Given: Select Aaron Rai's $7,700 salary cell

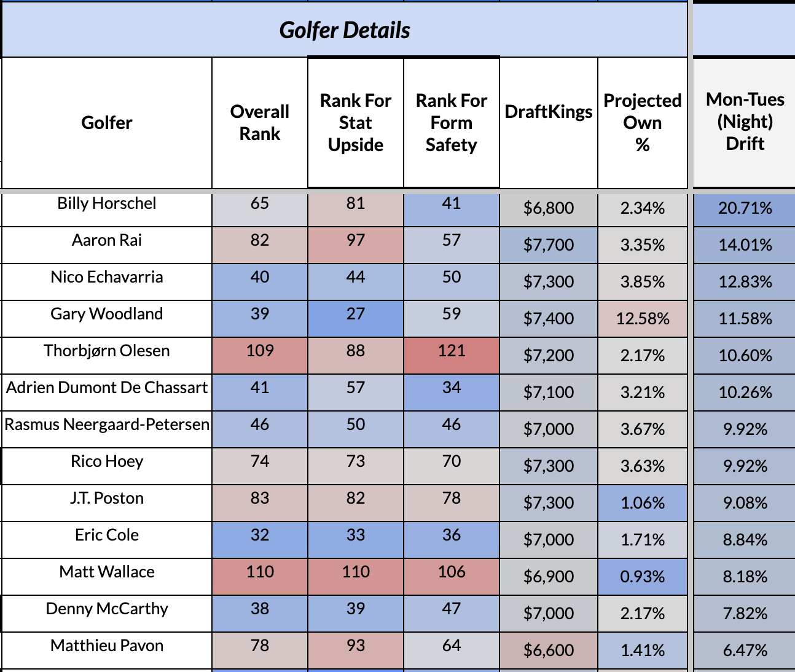Looking at the screenshot, I should (548, 245).
